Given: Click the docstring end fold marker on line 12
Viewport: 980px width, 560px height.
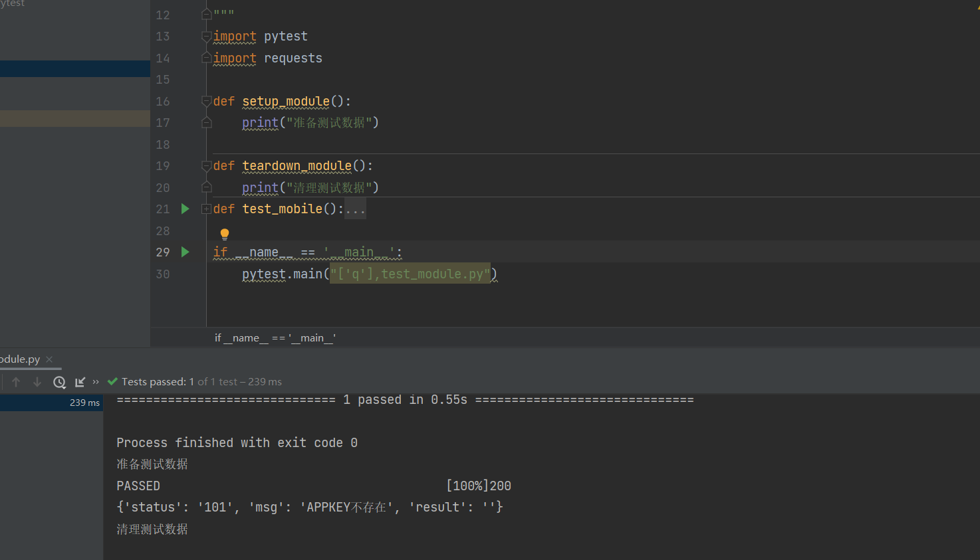Looking at the screenshot, I should point(206,14).
